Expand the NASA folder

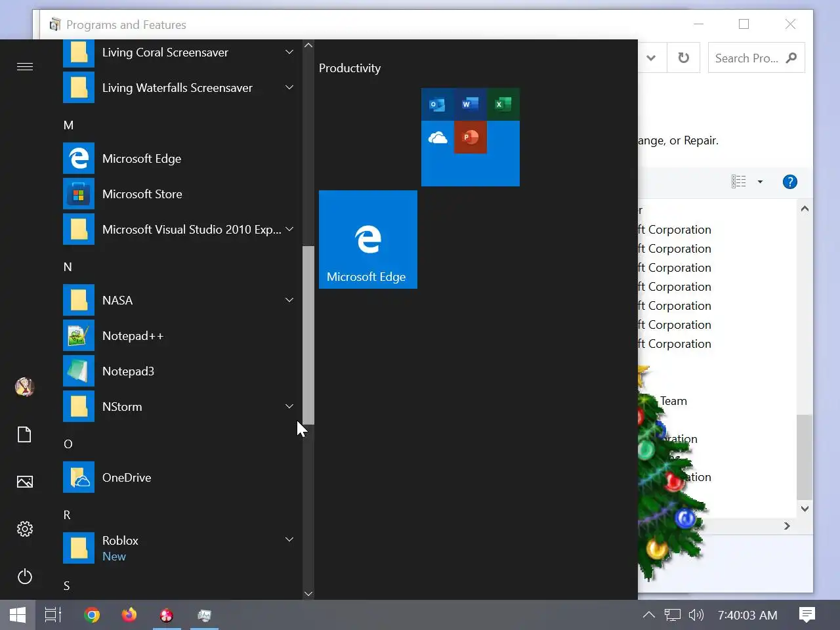tap(289, 300)
